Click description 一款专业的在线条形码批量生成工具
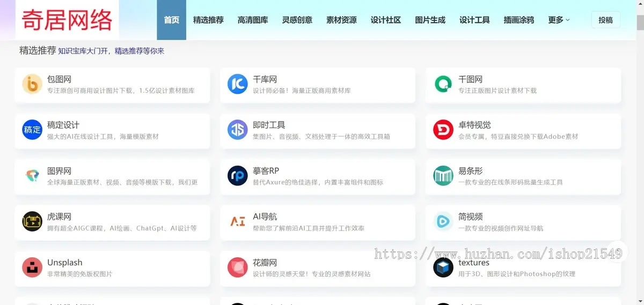Viewport: 644px width, 305px height. tap(510, 182)
